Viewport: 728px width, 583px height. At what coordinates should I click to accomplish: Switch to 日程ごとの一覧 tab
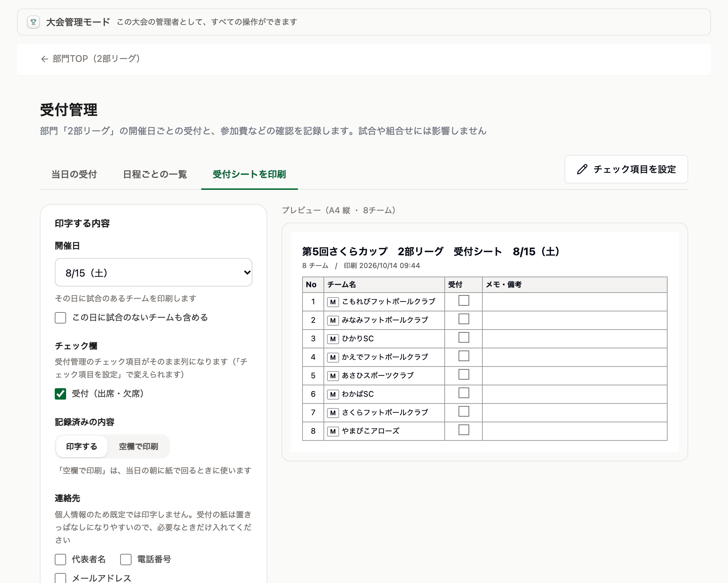[x=155, y=175]
